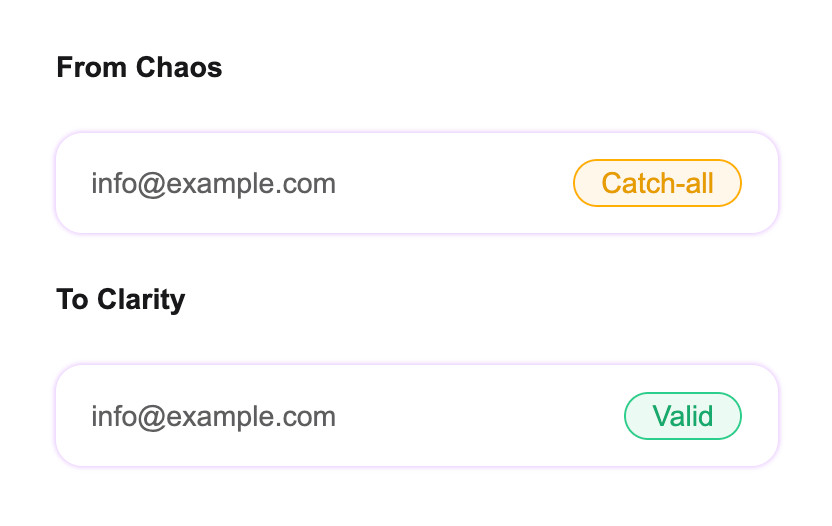Click the @ symbol in the Valid email

tap(152, 418)
